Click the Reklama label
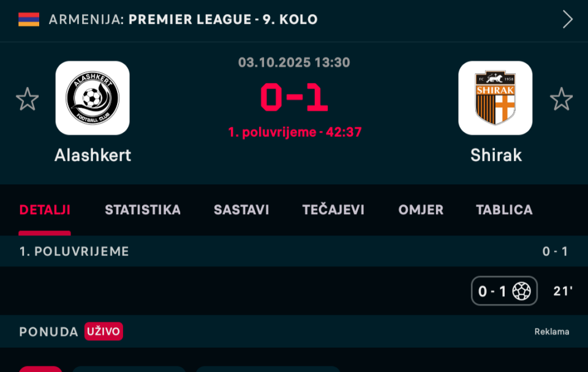 tap(551, 332)
